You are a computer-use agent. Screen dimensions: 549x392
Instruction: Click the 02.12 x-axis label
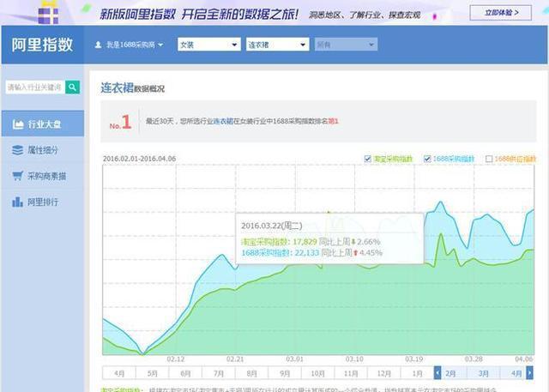point(175,359)
